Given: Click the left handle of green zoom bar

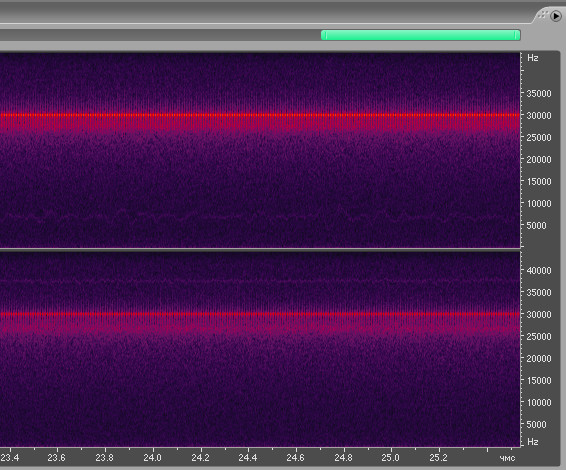Looking at the screenshot, I should coord(325,35).
